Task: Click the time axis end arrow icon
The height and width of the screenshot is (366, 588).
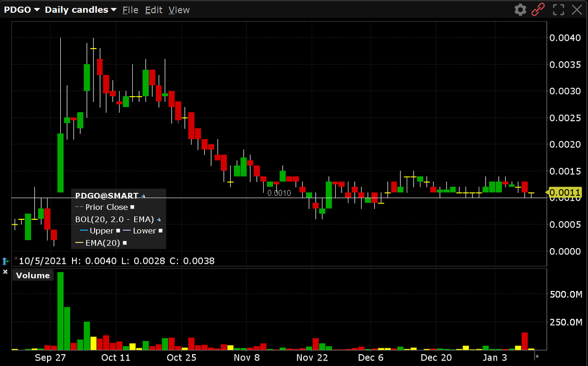Action: click(537, 356)
